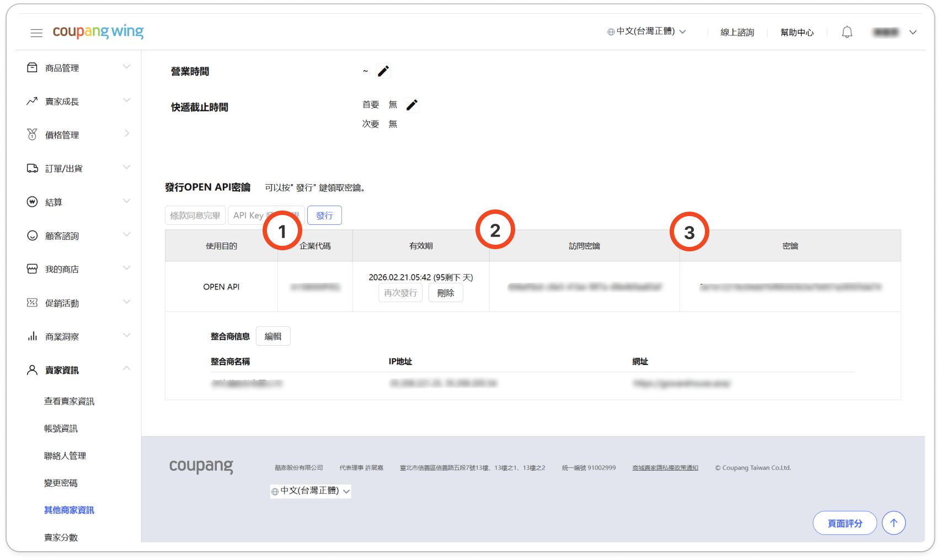This screenshot has height=560, width=941.
Task: Click the 結算 settlement coin icon
Action: click(32, 202)
